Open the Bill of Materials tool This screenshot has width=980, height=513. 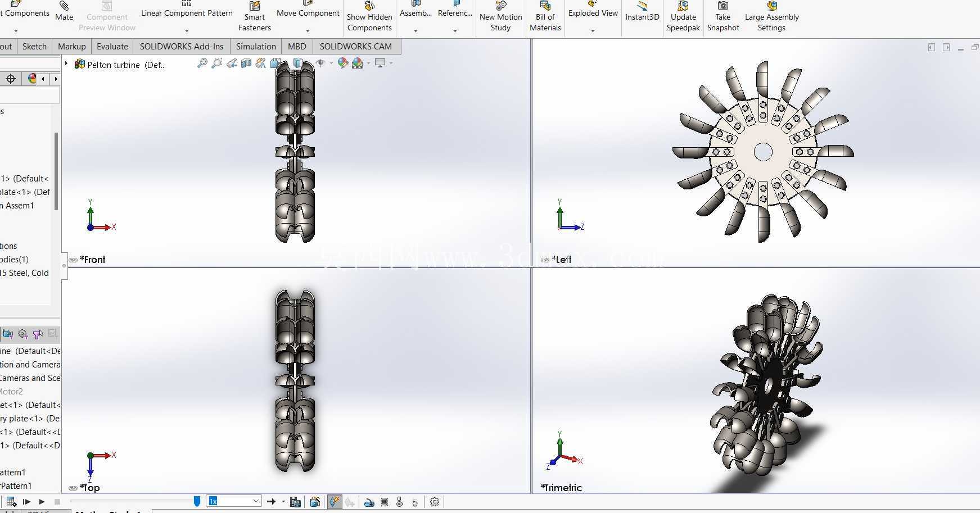click(545, 17)
